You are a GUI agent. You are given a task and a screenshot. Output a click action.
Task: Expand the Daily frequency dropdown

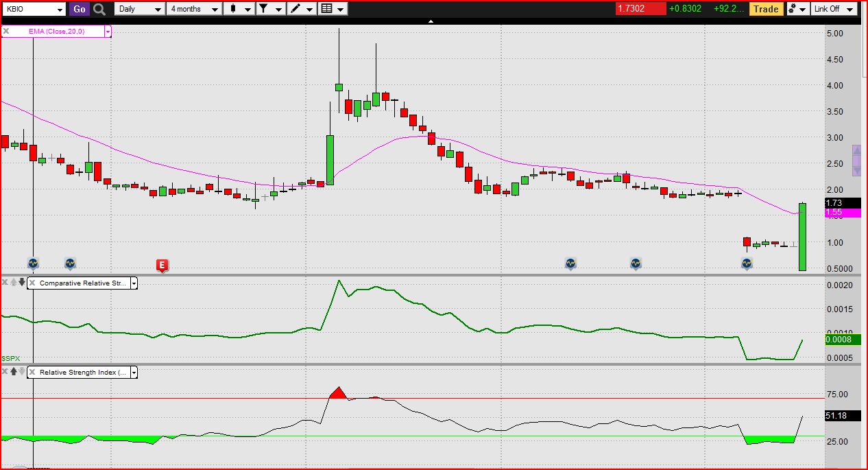[140, 9]
